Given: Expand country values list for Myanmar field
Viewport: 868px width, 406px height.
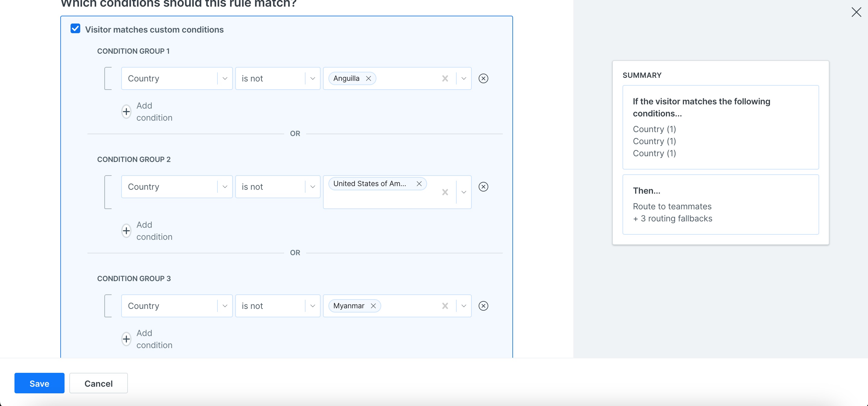Looking at the screenshot, I should tap(464, 306).
